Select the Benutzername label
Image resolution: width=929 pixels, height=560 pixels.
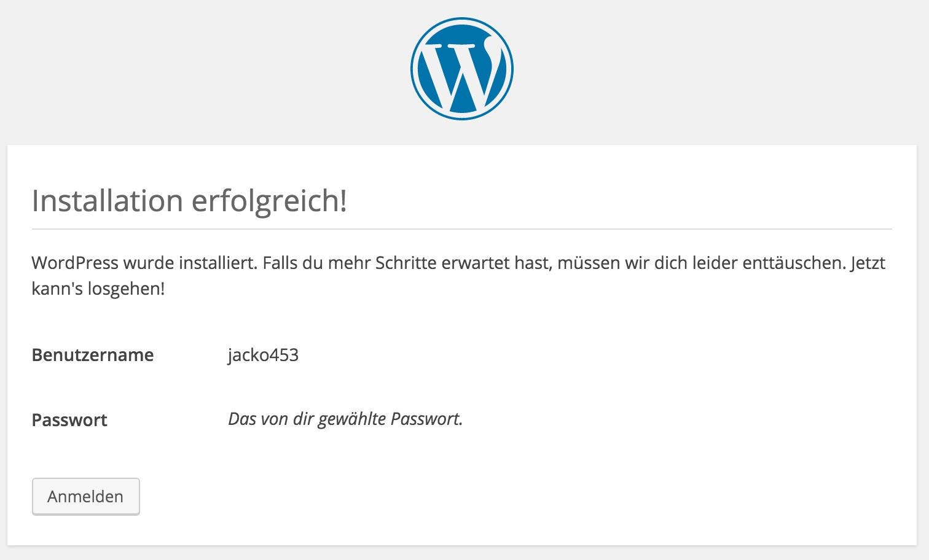93,355
